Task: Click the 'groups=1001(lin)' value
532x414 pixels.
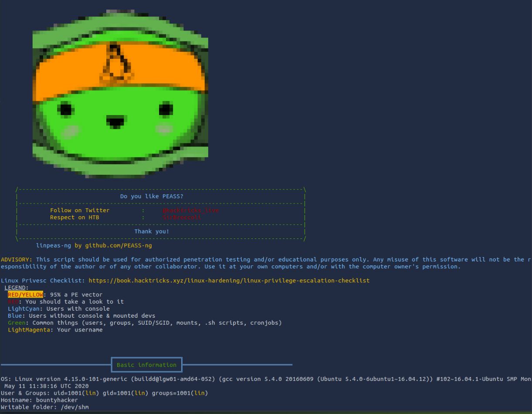Action: coord(180,393)
